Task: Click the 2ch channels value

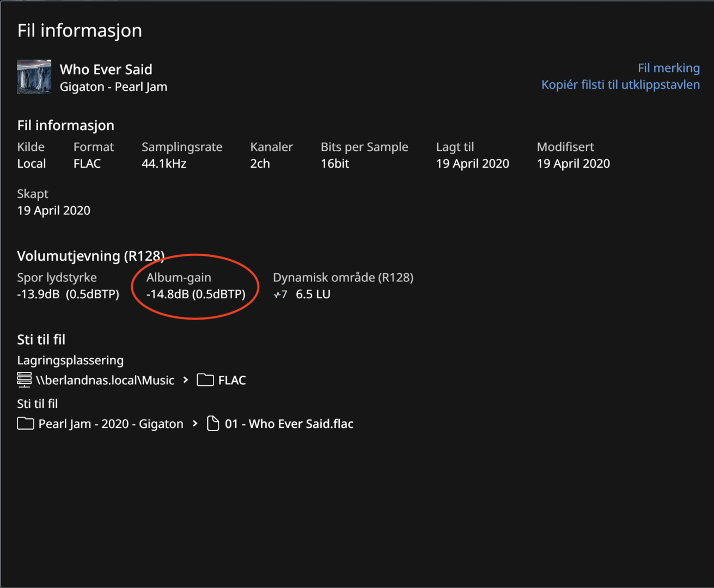Action: 260,163
